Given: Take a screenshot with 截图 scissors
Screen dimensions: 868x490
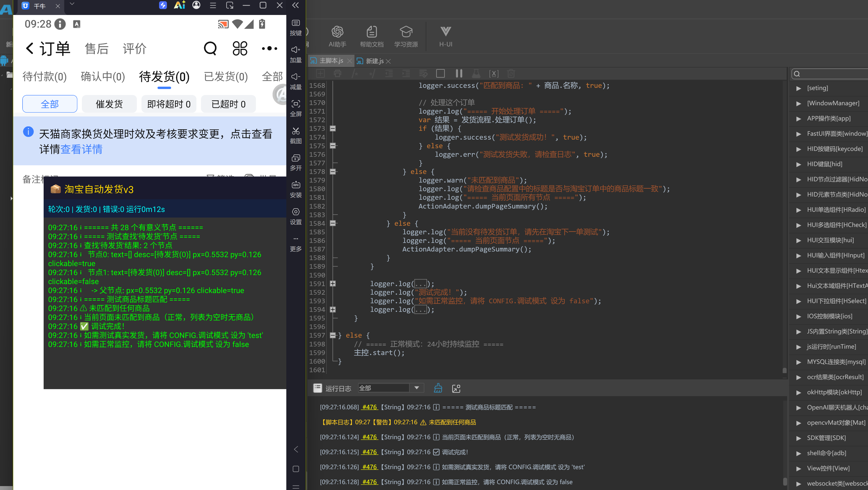Looking at the screenshot, I should point(296,135).
